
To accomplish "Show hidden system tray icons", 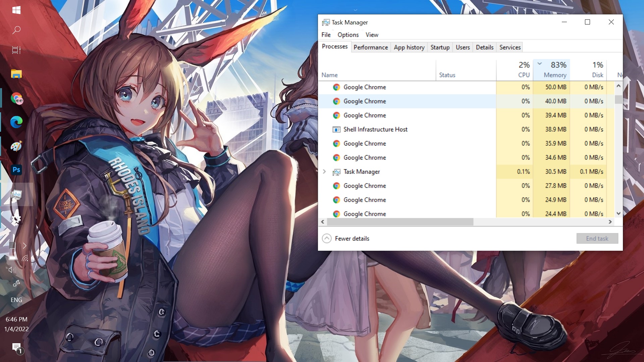I will pyautogui.click(x=24, y=246).
